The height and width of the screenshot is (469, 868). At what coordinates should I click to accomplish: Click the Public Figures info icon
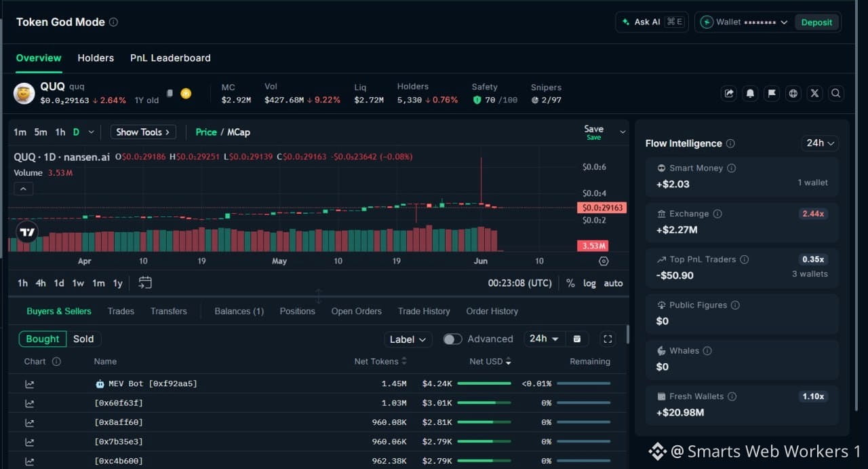(735, 305)
